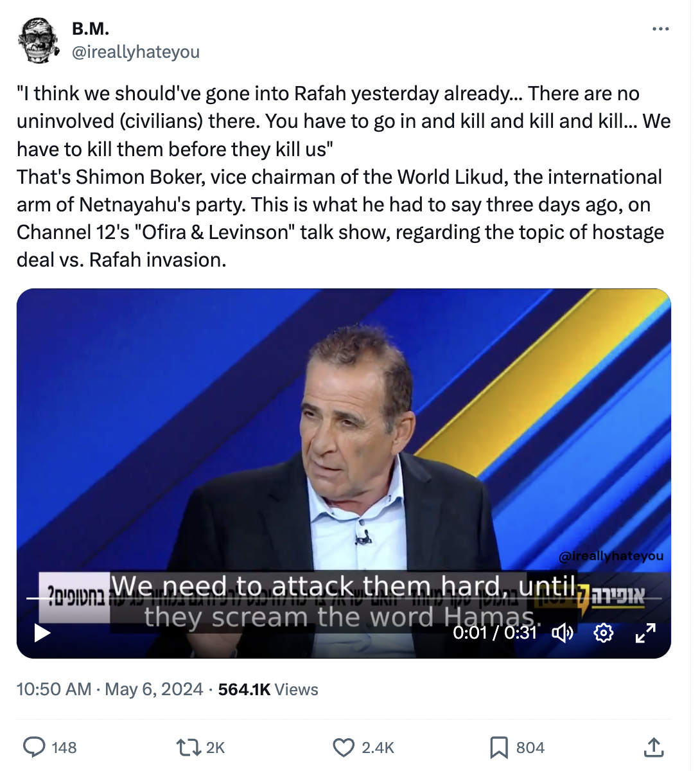Open the three-dot more options menu
The height and width of the screenshot is (771, 700).
tap(660, 29)
